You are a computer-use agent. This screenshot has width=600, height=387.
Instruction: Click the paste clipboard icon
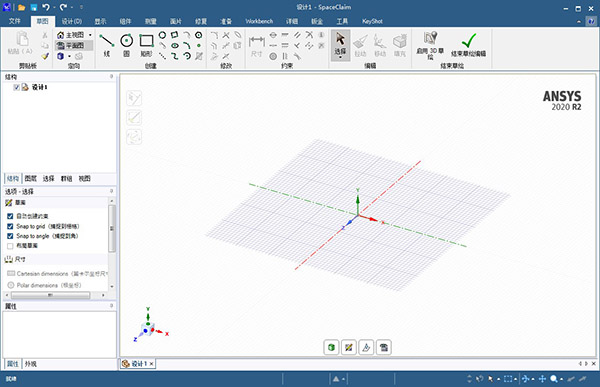(22, 39)
